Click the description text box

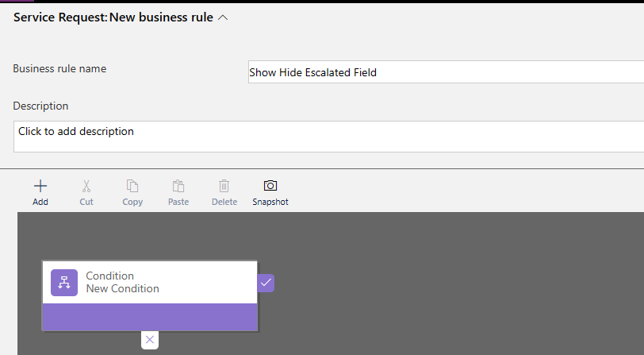[x=328, y=137]
